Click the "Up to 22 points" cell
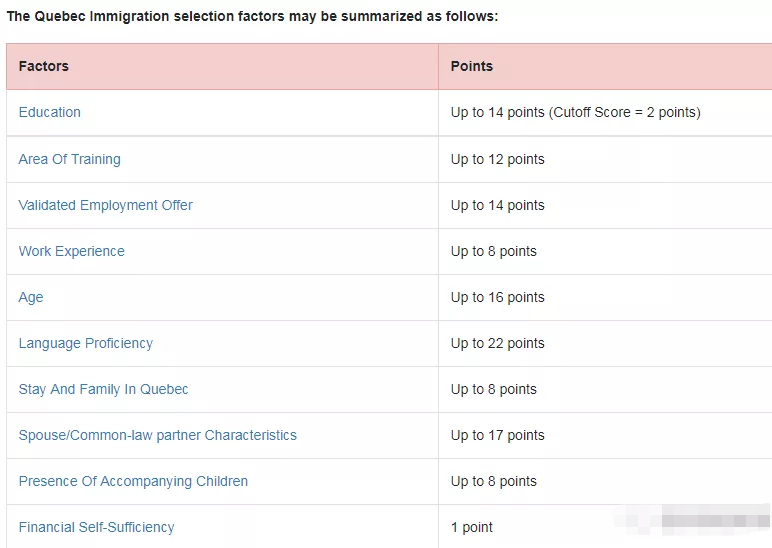 click(x=497, y=343)
